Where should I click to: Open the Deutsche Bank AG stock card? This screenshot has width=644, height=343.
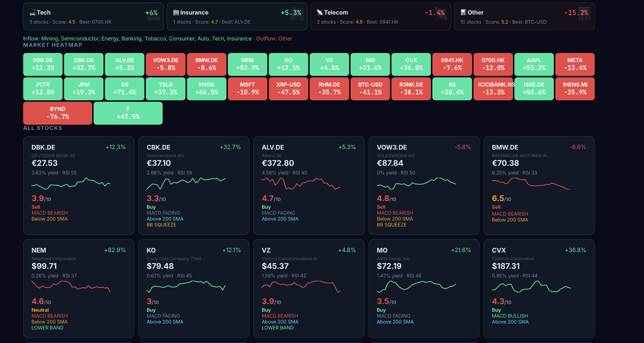point(79,186)
